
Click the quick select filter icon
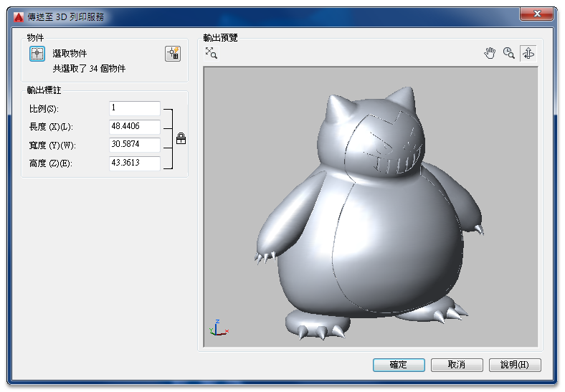pos(173,54)
